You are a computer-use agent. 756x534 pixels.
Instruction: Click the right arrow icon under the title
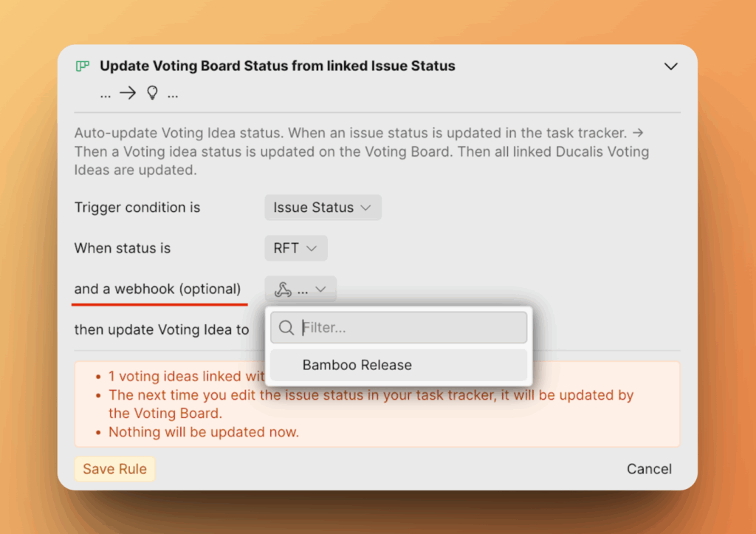click(128, 94)
